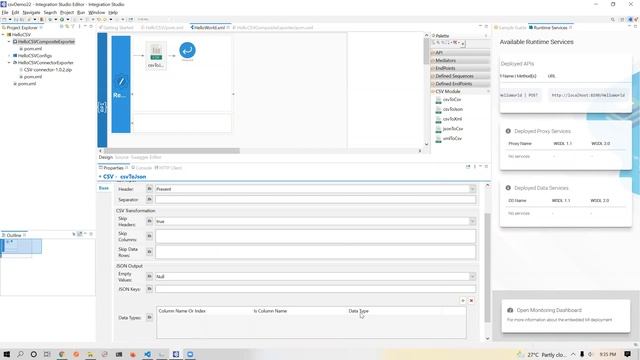Click expression button beside Empty Values
The image size is (640, 360).
click(149, 276)
